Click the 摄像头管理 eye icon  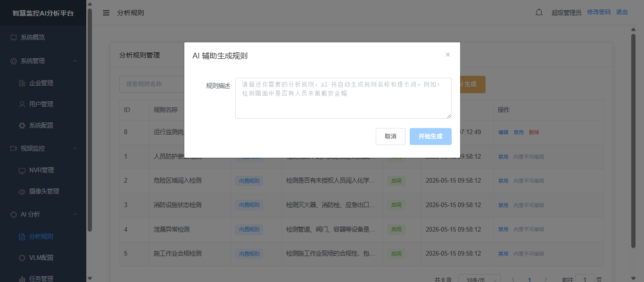tap(22, 192)
